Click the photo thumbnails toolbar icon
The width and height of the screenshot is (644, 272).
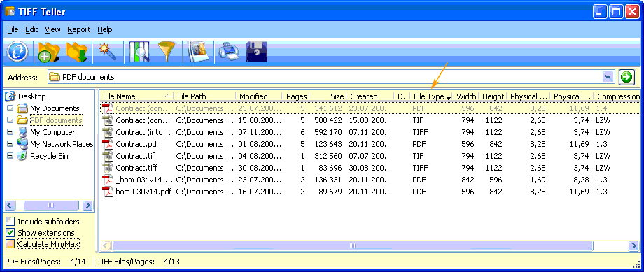click(x=198, y=52)
